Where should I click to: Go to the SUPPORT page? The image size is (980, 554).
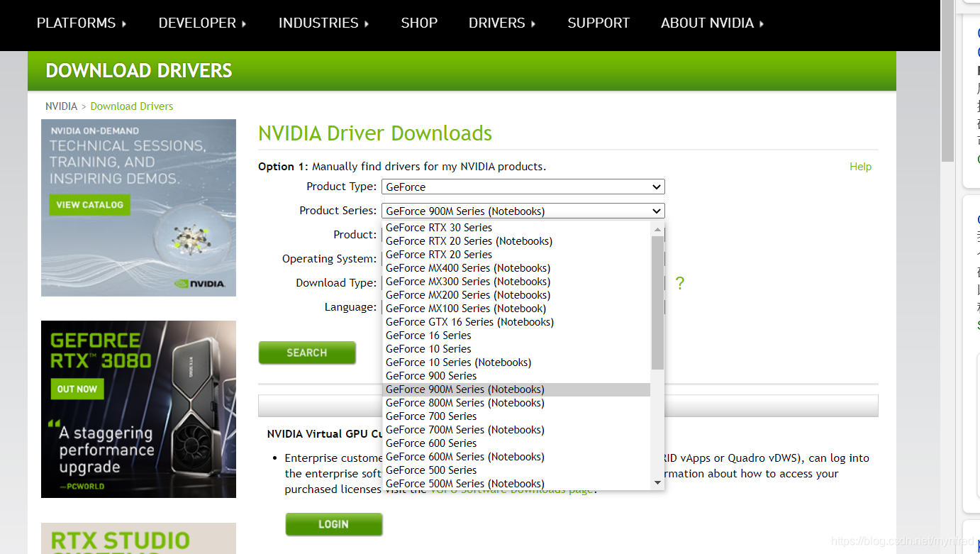(x=598, y=23)
